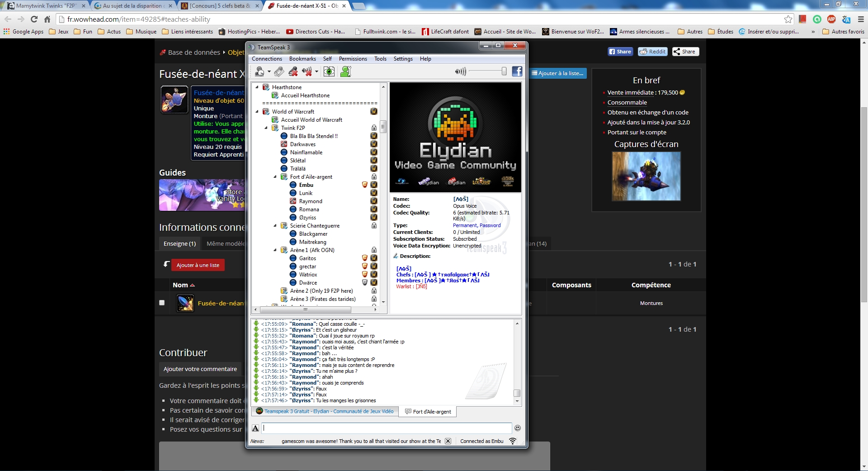Toggle away status in TeamSpeak toolbar
The image size is (868, 471).
point(259,71)
